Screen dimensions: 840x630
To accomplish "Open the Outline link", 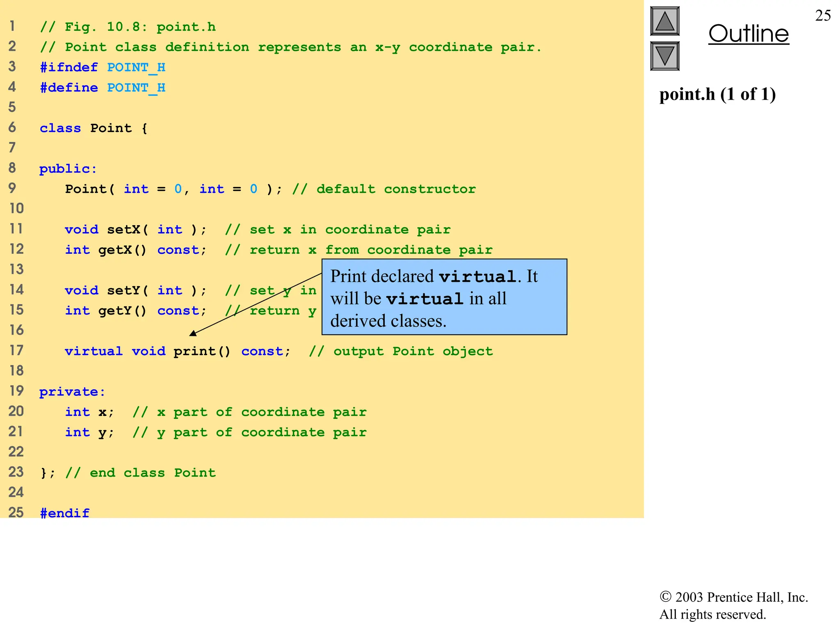I will coord(749,34).
